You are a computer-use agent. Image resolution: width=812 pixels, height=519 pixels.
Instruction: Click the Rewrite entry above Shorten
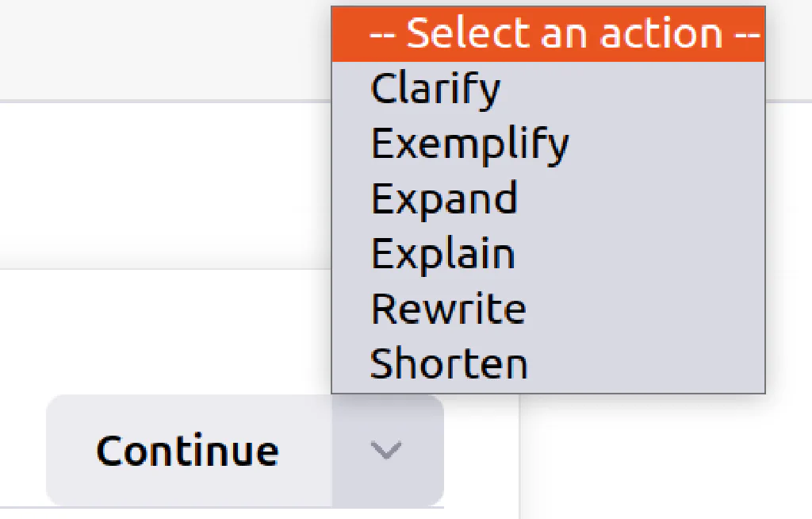click(549, 309)
